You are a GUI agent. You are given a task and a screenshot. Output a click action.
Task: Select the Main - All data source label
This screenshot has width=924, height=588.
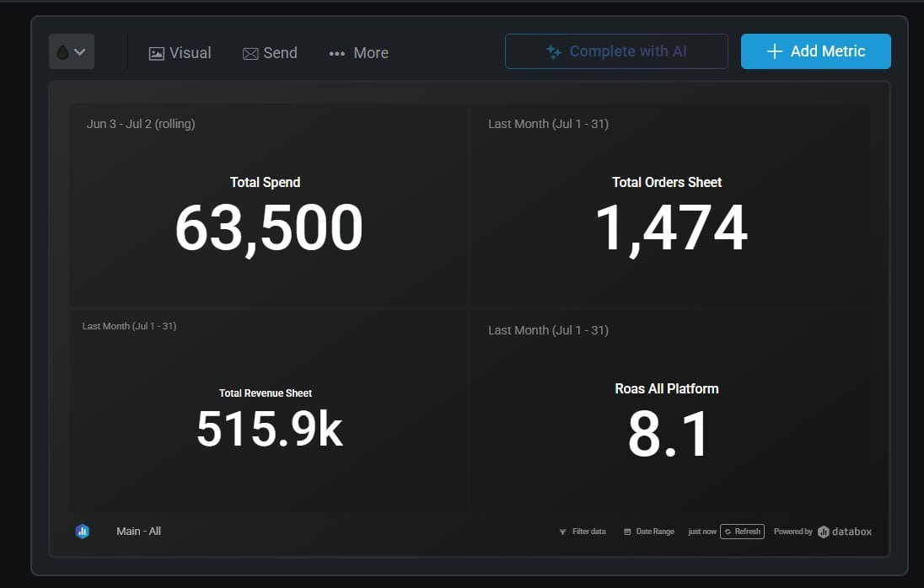[x=138, y=532]
